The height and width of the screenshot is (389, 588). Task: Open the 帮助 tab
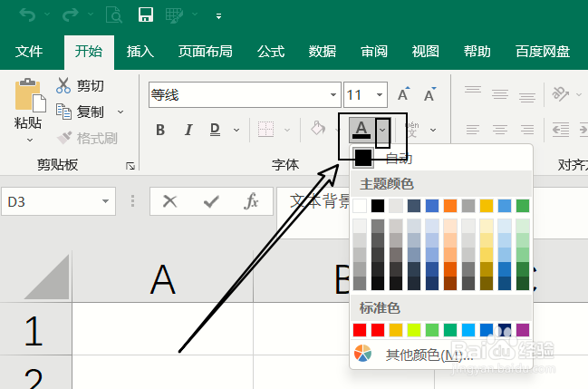(x=477, y=52)
